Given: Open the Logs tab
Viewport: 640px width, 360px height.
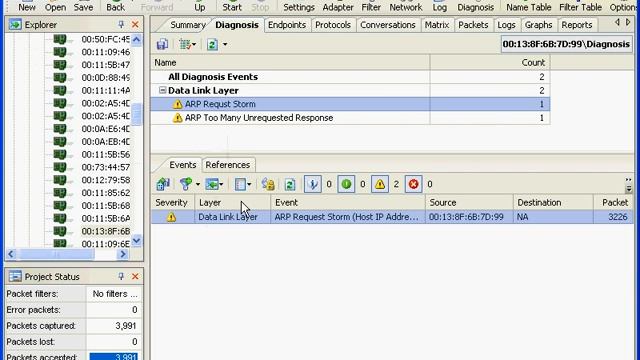Looking at the screenshot, I should point(506,25).
